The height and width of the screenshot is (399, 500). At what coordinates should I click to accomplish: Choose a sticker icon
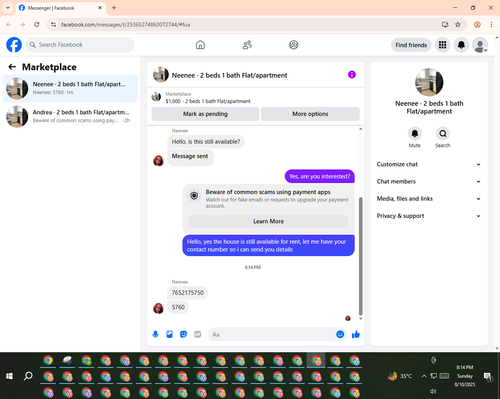pos(184,334)
